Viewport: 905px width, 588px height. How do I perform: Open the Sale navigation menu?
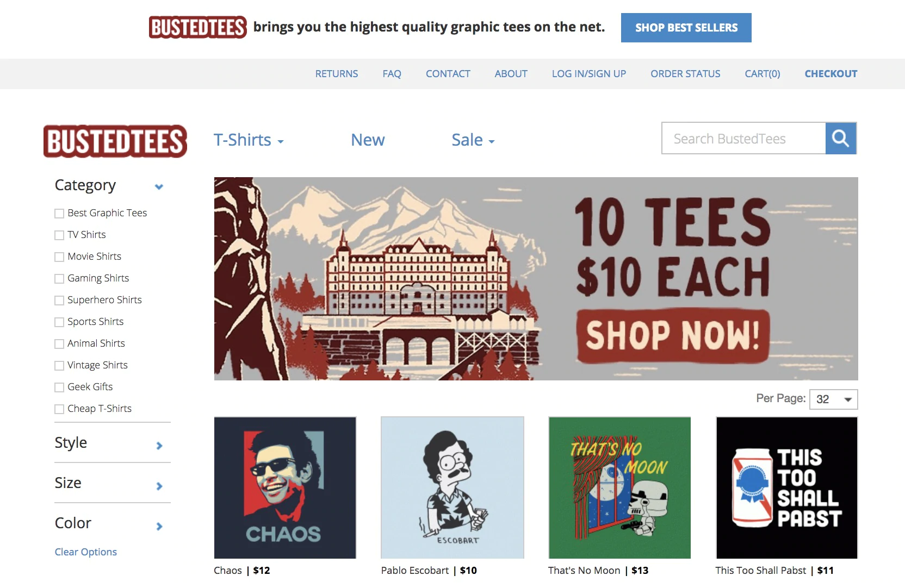[x=473, y=140]
